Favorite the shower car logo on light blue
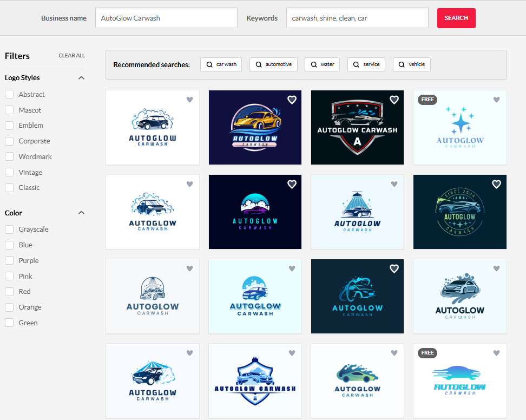Screen dimensions: 526x420 coord(394,184)
